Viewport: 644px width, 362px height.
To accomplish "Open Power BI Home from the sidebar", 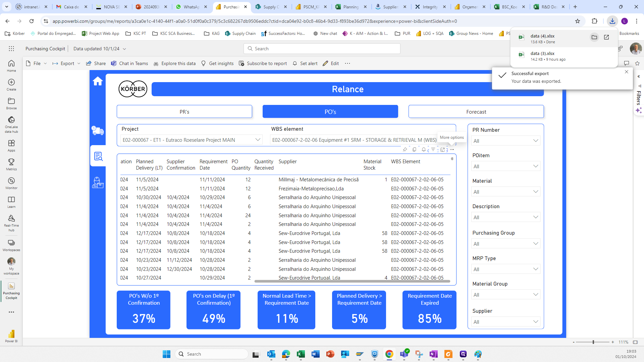I will pos(11,66).
